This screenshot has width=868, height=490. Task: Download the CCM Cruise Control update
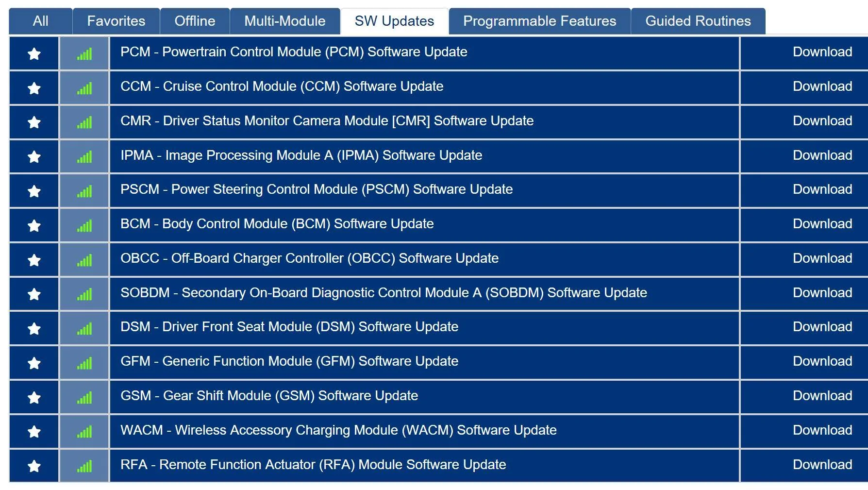(x=822, y=86)
